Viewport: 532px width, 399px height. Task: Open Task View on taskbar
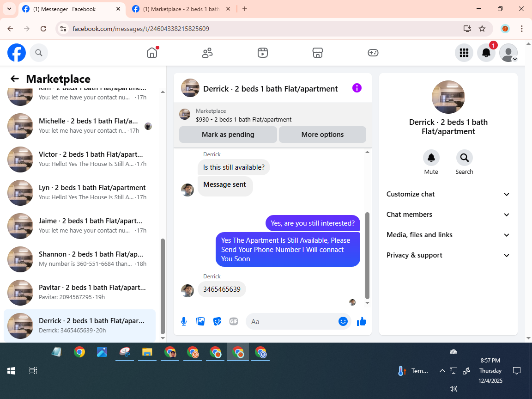click(x=33, y=371)
